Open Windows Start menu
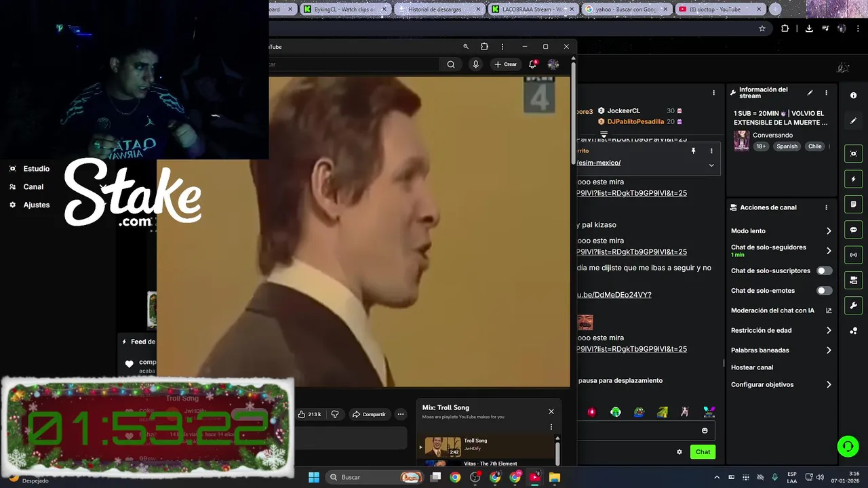This screenshot has height=488, width=868. point(314,477)
